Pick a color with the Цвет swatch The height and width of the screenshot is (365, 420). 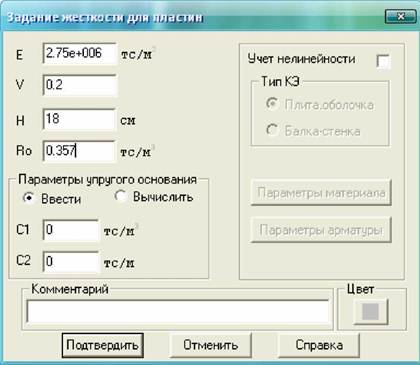pos(371,311)
